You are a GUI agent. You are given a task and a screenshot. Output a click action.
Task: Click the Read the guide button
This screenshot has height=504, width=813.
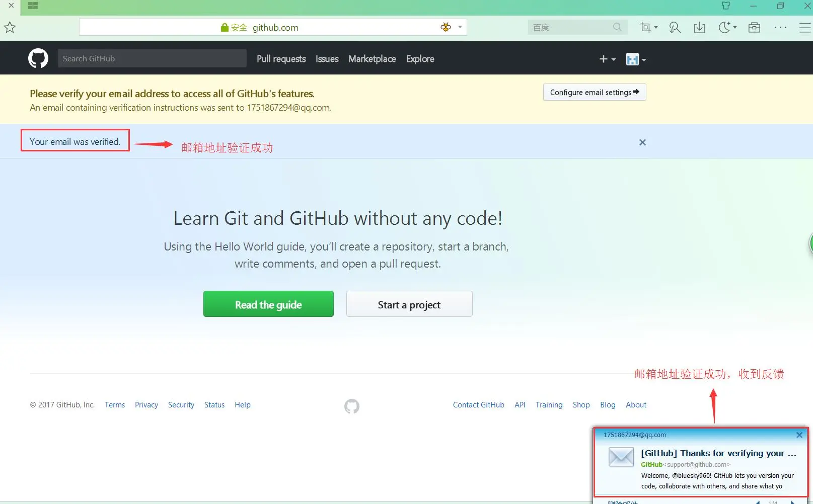[x=268, y=304]
